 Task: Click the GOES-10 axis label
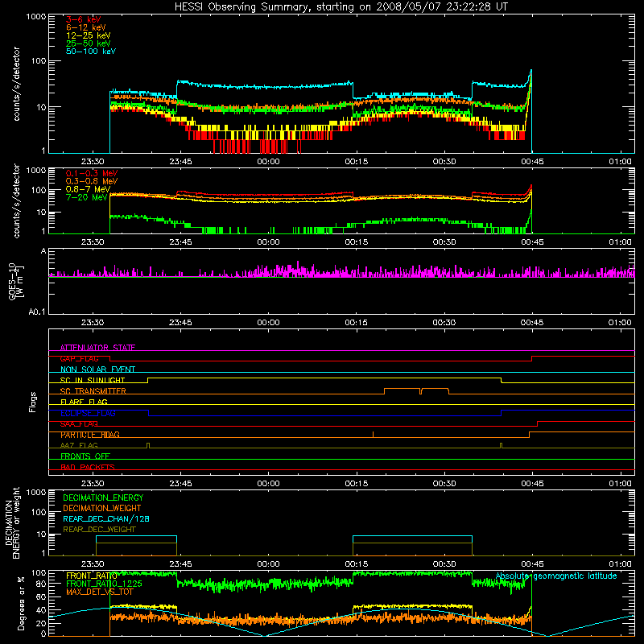(14, 281)
